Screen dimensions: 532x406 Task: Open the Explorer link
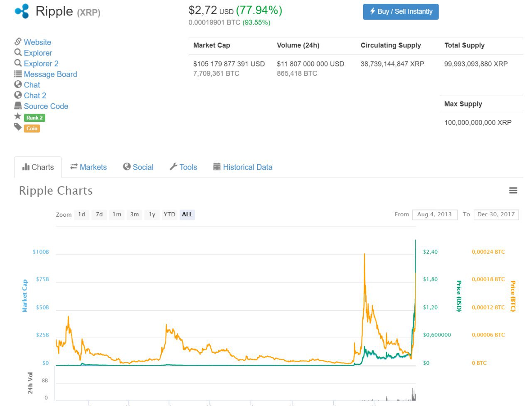(38, 53)
